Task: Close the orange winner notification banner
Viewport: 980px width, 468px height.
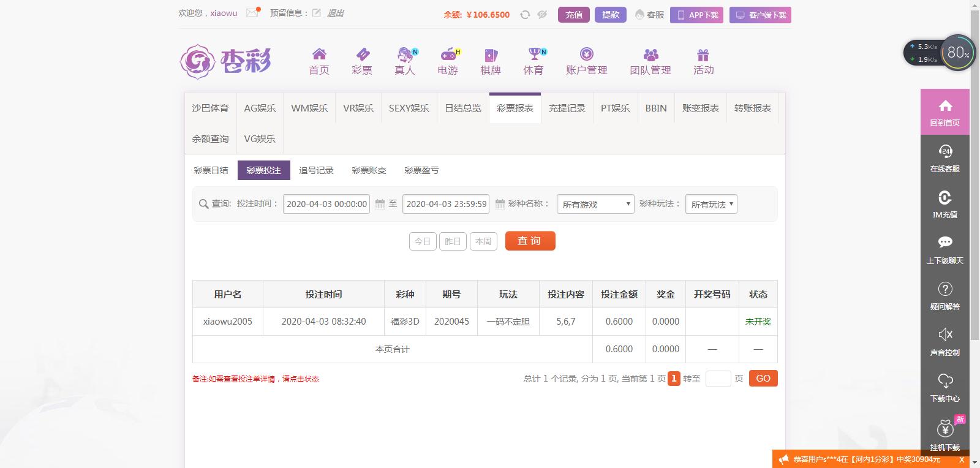Action: 962,459
